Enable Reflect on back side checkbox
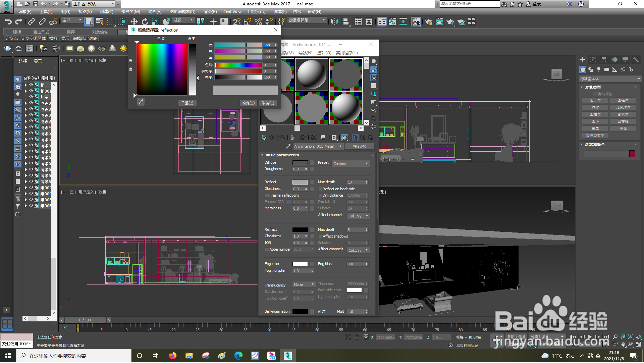Screen dimensions: 644x363 (x=320, y=189)
